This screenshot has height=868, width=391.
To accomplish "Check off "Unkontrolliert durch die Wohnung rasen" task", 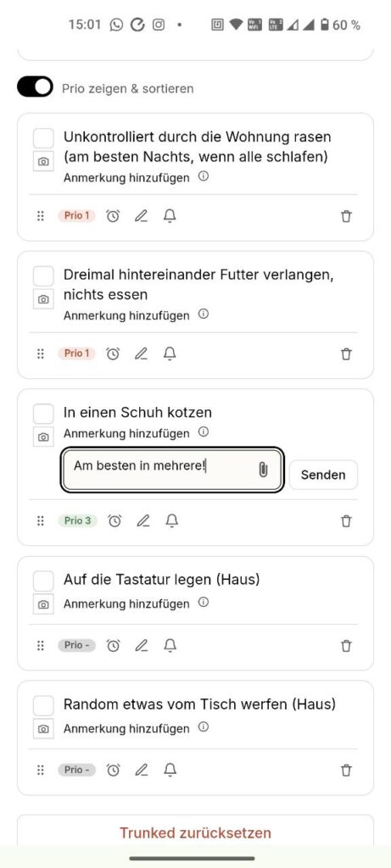I will [43, 138].
